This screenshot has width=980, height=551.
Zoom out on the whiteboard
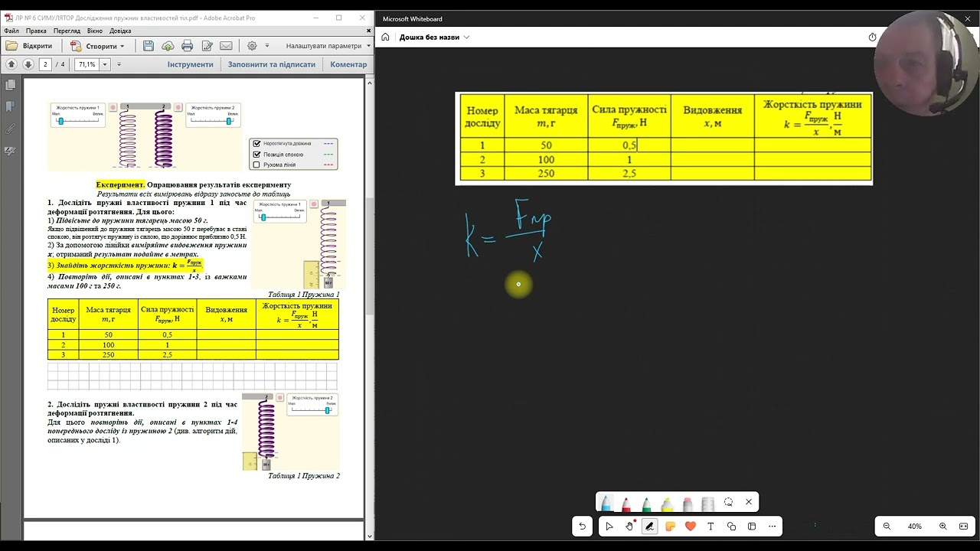point(887,527)
